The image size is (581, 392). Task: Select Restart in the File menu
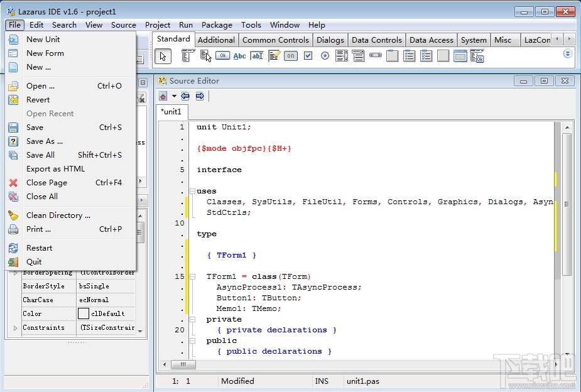pyautogui.click(x=71, y=248)
